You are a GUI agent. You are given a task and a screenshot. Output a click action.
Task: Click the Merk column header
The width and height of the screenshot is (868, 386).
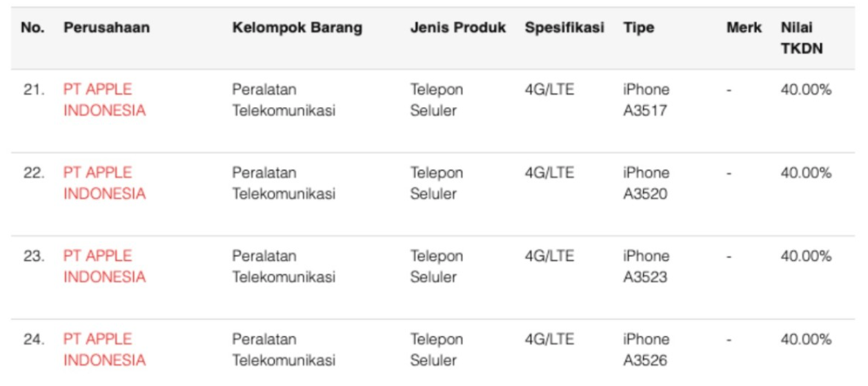[x=744, y=28]
